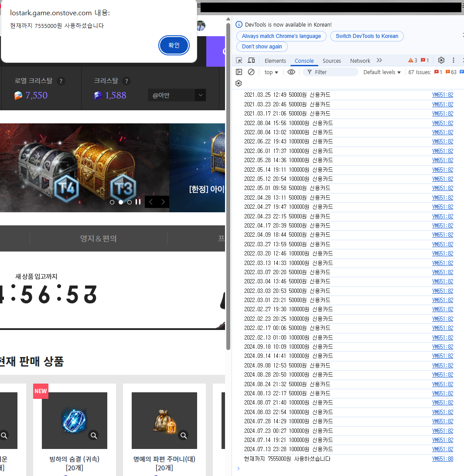464x476 pixels.
Task: Go to the previous banner slide arrow
Action: (151, 202)
